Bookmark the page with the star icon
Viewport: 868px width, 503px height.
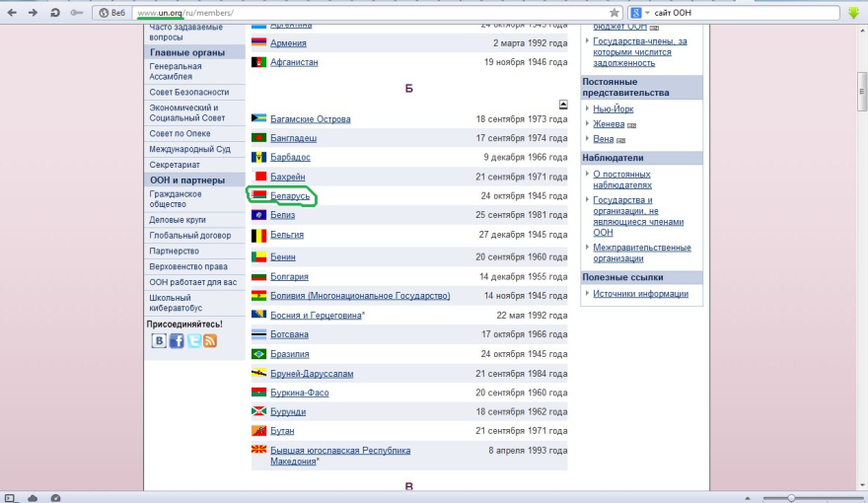pyautogui.click(x=615, y=13)
